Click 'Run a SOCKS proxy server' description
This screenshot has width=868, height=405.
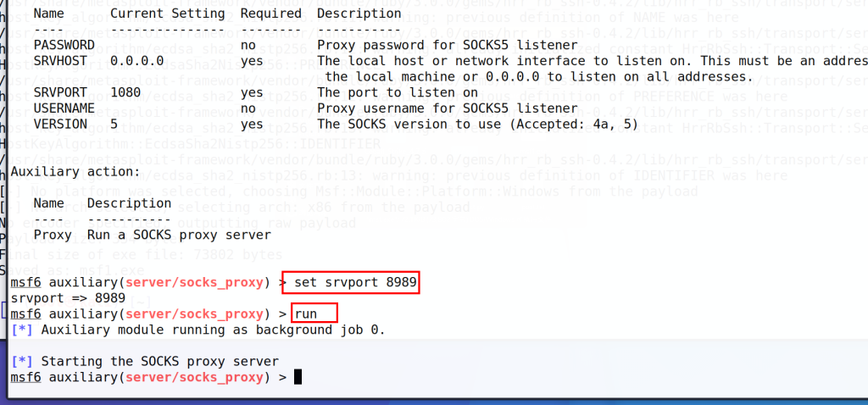[x=180, y=236]
